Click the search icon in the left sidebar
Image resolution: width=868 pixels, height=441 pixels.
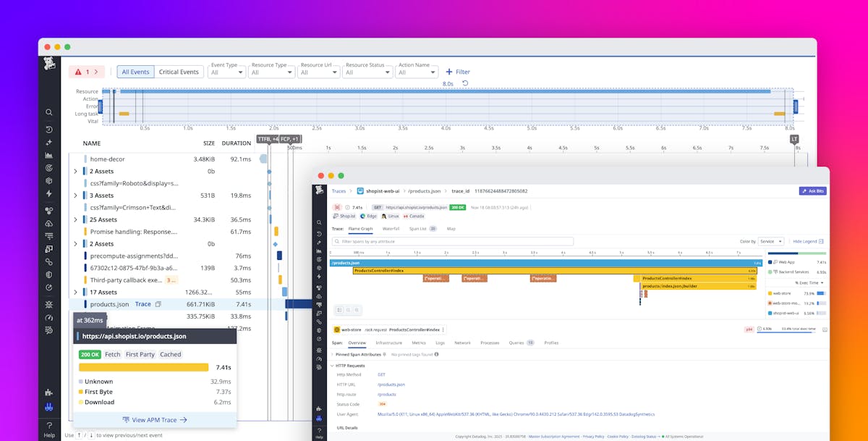point(49,112)
